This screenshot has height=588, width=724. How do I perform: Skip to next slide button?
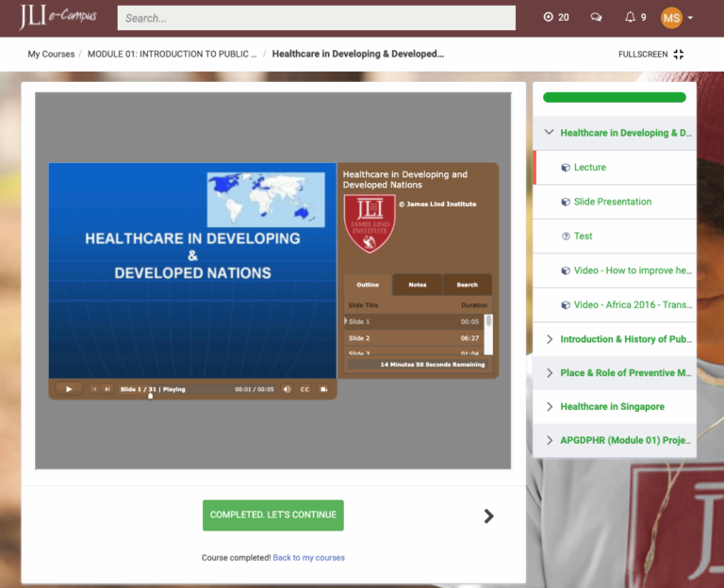click(107, 389)
